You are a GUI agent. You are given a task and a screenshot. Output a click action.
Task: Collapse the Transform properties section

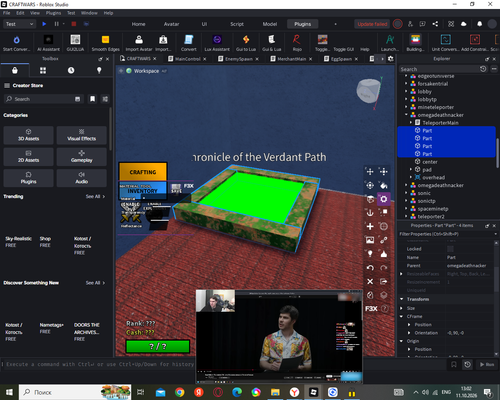point(402,299)
